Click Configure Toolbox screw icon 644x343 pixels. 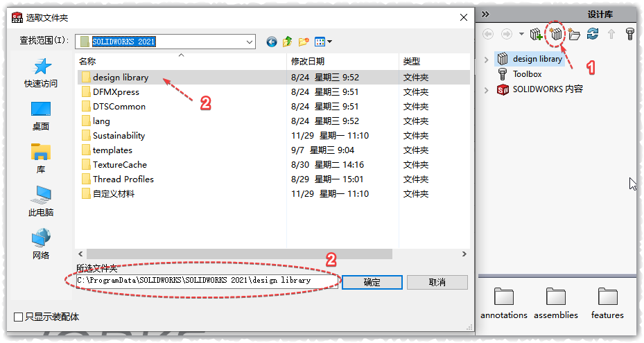629,34
